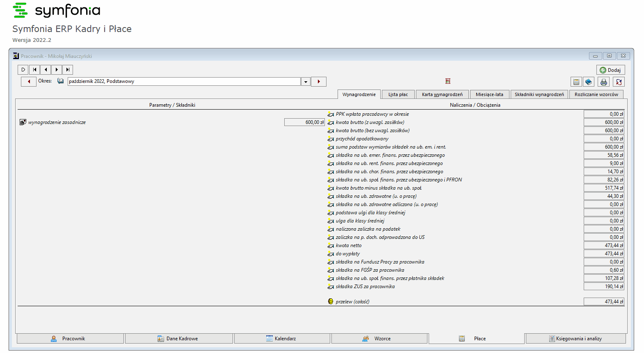Click the window icon in Pracownik title bar

(16, 56)
